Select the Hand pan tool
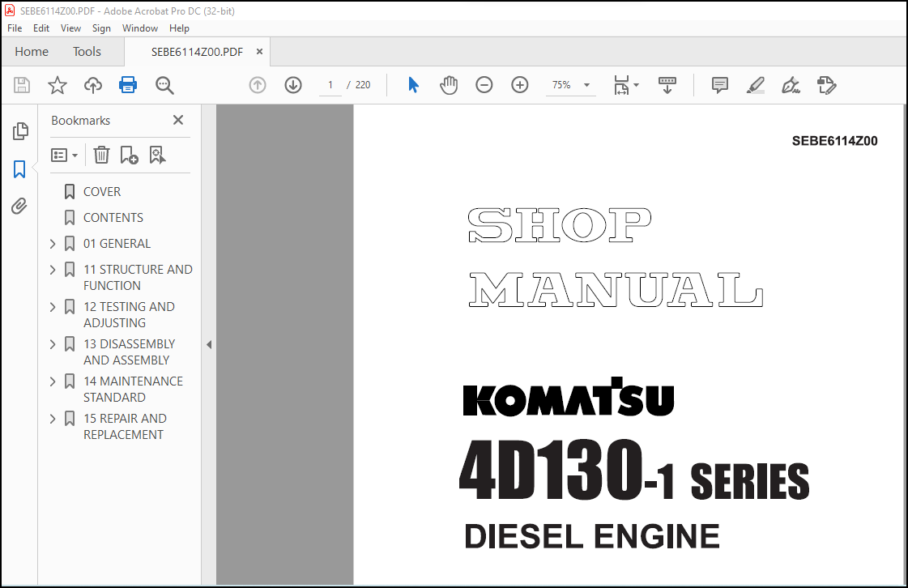Screen dimensions: 908x588 (x=449, y=85)
